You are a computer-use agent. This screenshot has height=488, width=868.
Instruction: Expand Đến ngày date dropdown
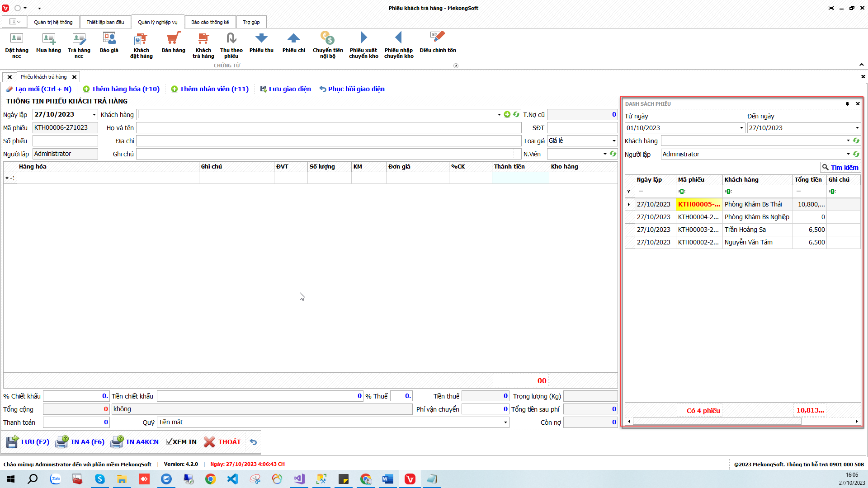click(857, 128)
